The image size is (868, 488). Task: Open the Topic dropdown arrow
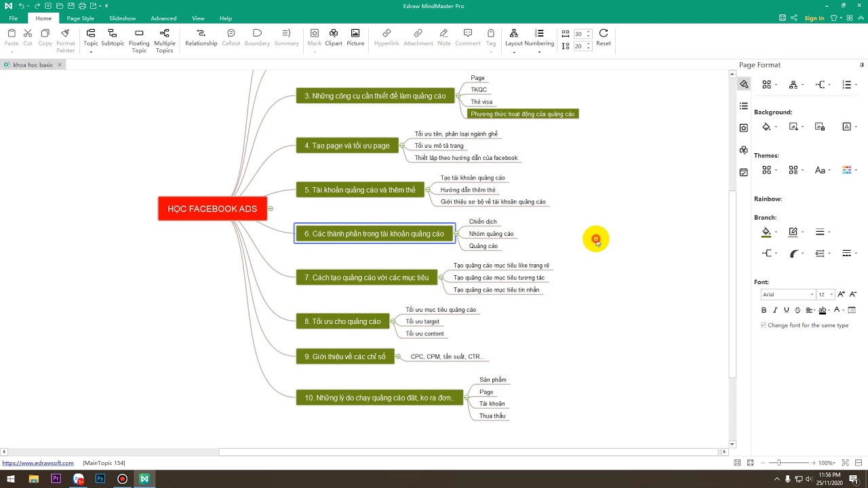91,52
